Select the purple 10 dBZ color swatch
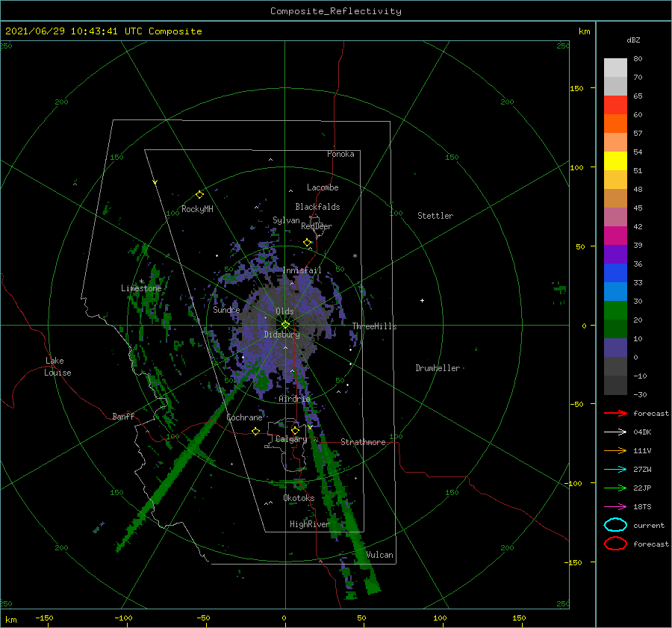The width and height of the screenshot is (672, 628). coord(615,347)
